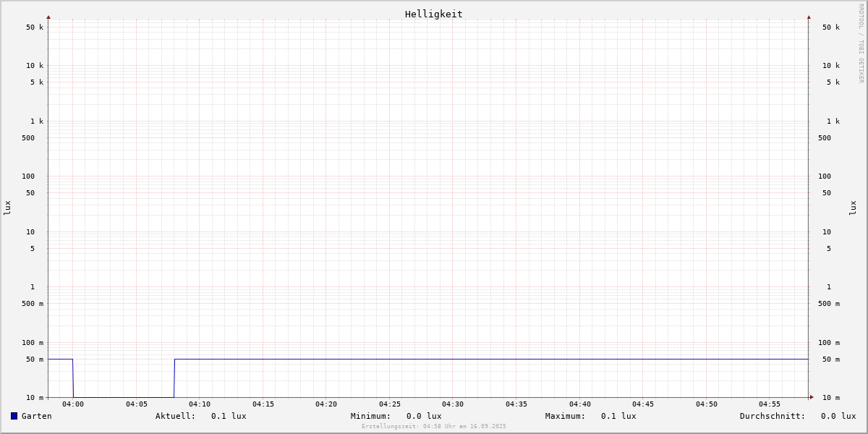Click the red arrow ending the time axis
The width and height of the screenshot is (868, 434).
812,397
